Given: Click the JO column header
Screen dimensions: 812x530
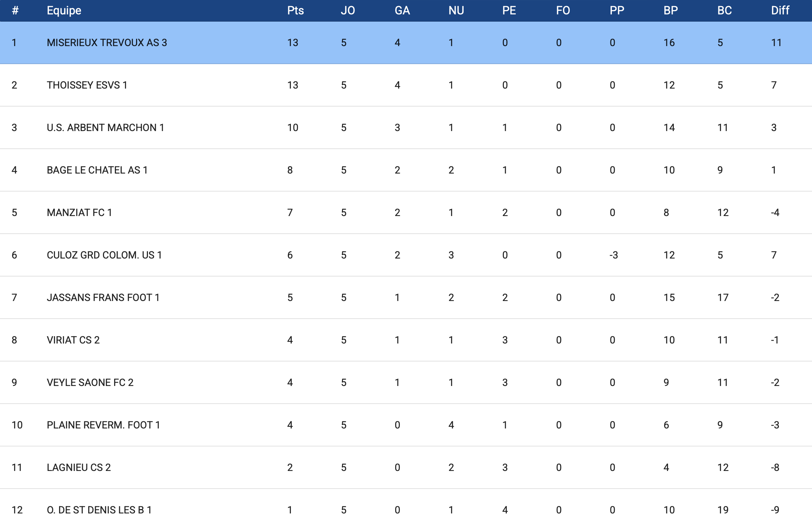Looking at the screenshot, I should pyautogui.click(x=348, y=10).
